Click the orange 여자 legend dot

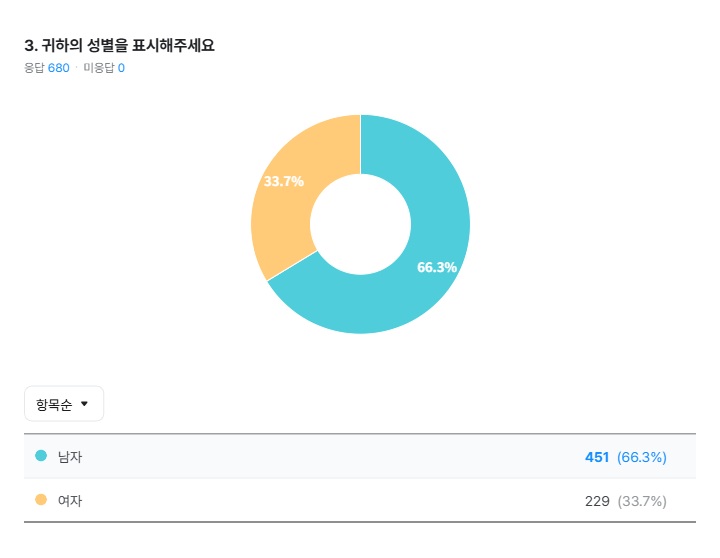pyautogui.click(x=41, y=500)
